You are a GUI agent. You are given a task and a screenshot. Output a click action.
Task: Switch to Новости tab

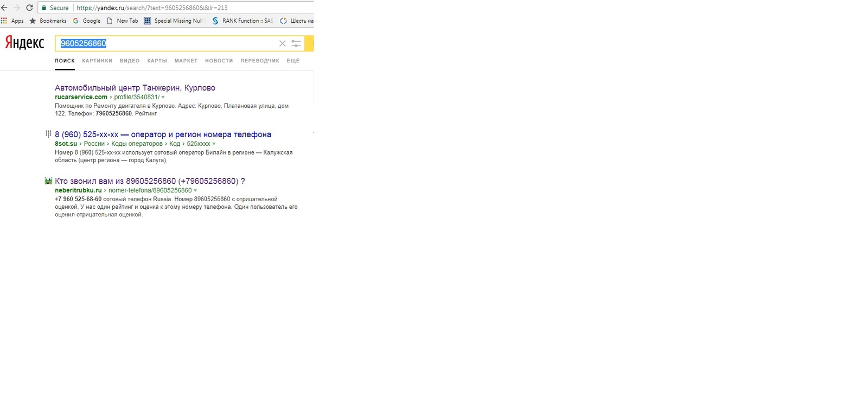tap(219, 61)
